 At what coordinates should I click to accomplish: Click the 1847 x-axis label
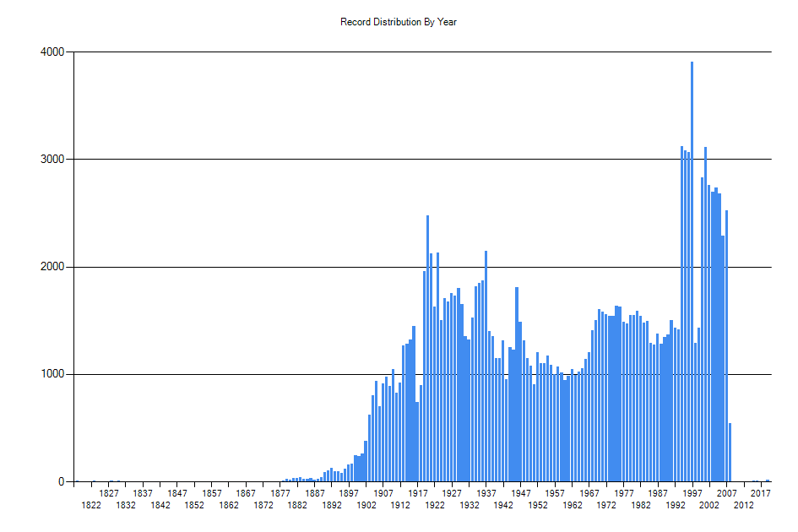[177, 493]
